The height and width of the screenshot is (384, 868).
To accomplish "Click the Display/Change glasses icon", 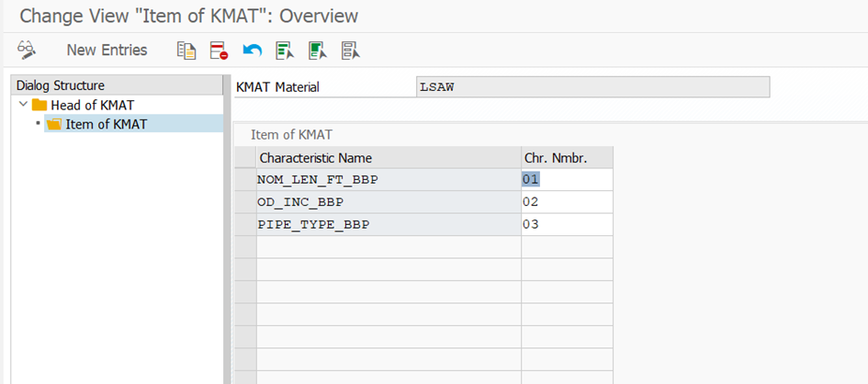I will 27,50.
